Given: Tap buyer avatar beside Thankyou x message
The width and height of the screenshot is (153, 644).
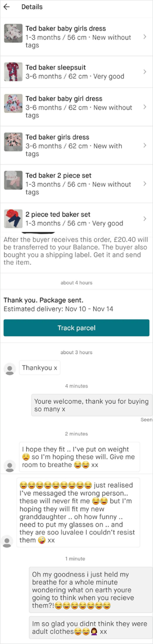Looking at the screenshot, I should (x=10, y=369).
